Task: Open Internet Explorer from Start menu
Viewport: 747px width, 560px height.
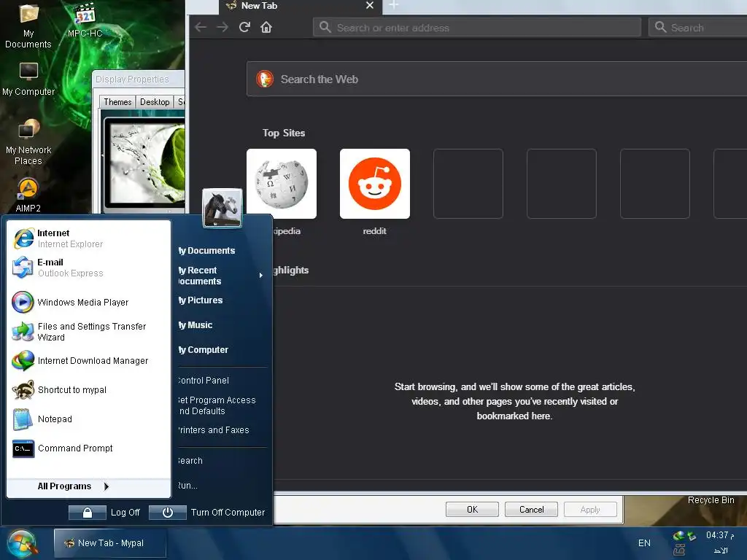Action: point(88,238)
